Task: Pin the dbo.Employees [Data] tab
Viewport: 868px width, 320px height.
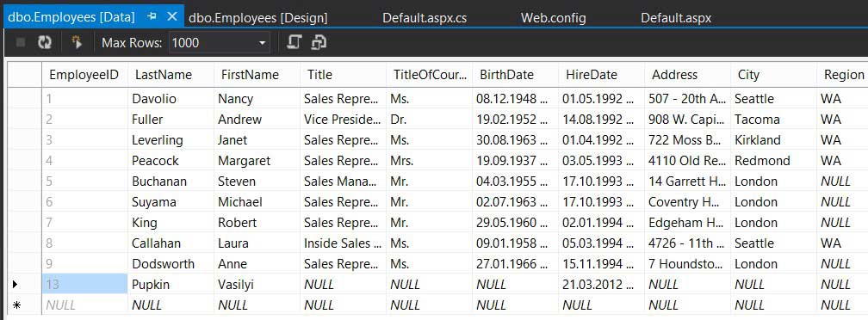Action: 152,17
